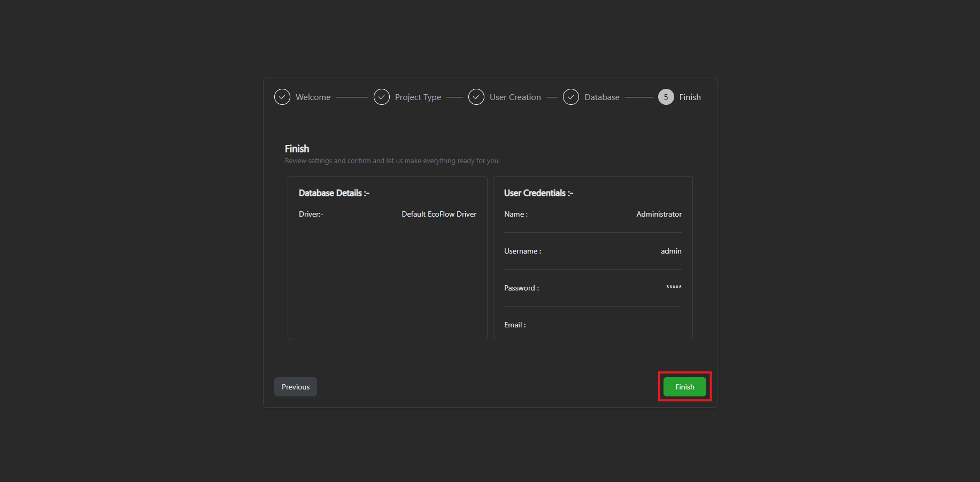Click the 'Review settings and confirm' description text
980x482 pixels.
(392, 160)
